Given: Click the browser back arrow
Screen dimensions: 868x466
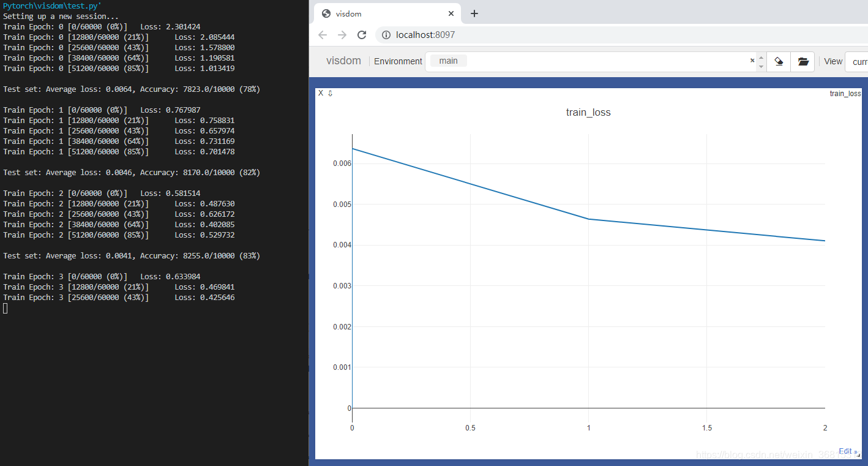Looking at the screenshot, I should click(x=323, y=35).
